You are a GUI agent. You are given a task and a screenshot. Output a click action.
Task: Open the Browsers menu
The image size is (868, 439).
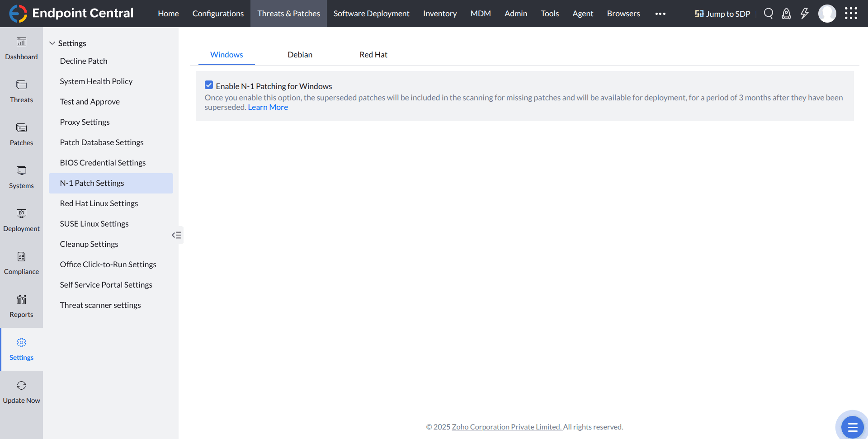[623, 14]
